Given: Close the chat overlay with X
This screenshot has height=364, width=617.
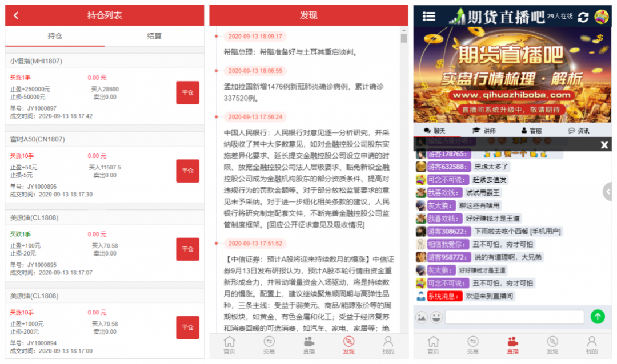Looking at the screenshot, I should pos(604,145).
